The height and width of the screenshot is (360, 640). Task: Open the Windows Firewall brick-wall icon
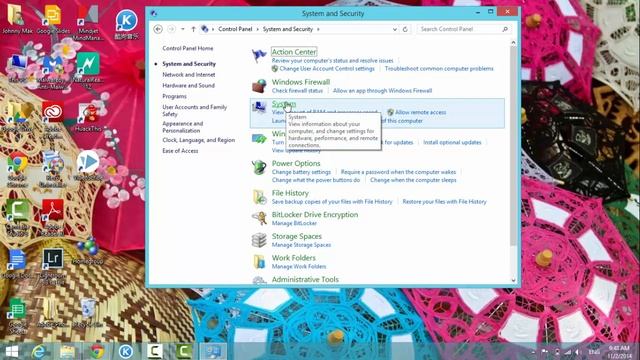click(259, 86)
